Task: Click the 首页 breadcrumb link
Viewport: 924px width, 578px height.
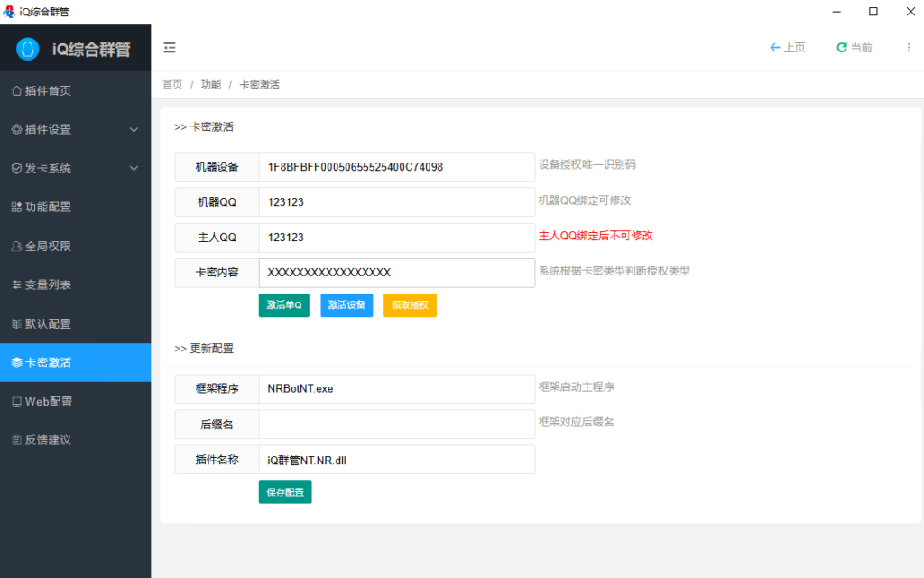Action: [x=172, y=85]
